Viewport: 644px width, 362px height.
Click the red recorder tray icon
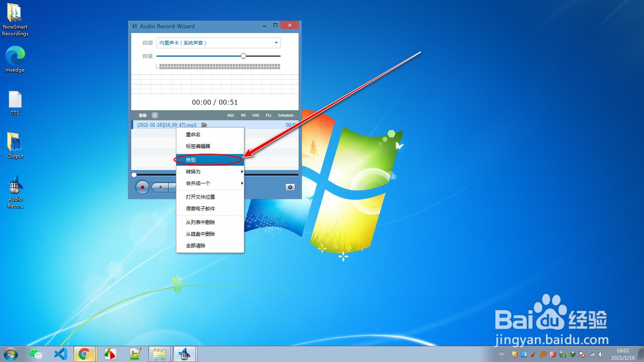(553, 354)
